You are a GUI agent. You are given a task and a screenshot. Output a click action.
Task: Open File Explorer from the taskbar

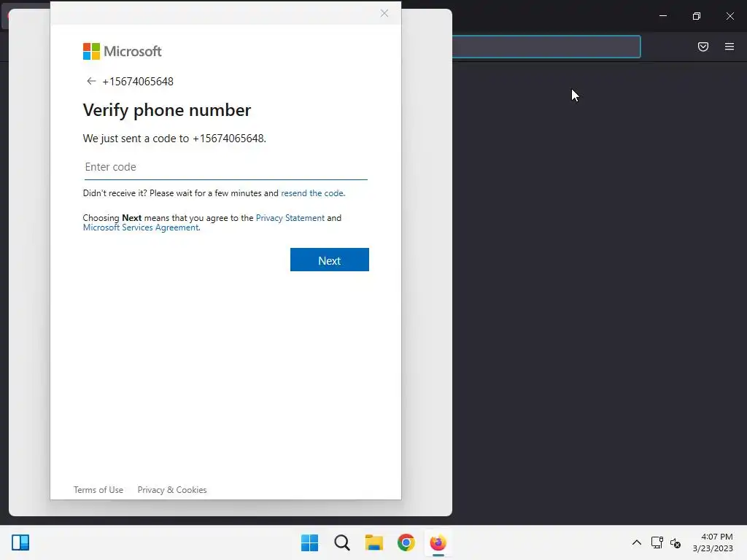pyautogui.click(x=374, y=542)
